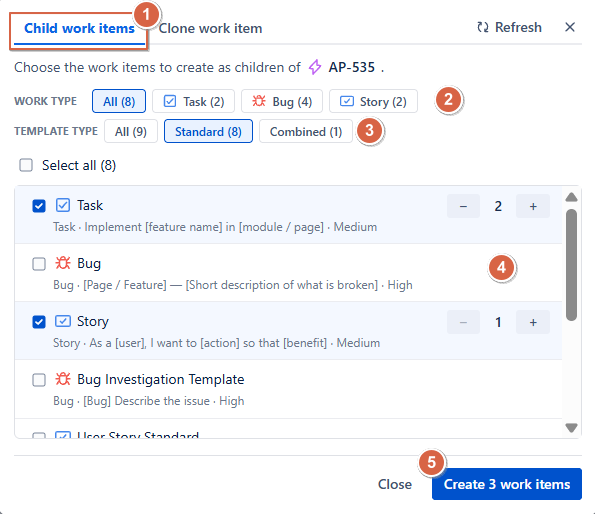Uncheck the Story template checkbox
This screenshot has width=595, height=514.
(39, 322)
